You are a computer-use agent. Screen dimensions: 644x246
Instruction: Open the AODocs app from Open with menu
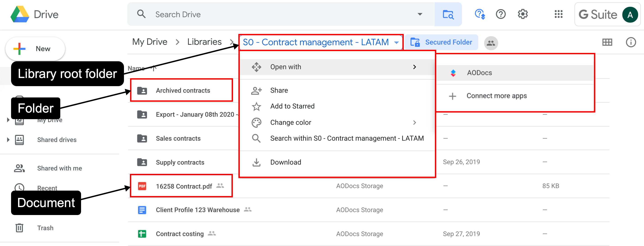(x=479, y=73)
